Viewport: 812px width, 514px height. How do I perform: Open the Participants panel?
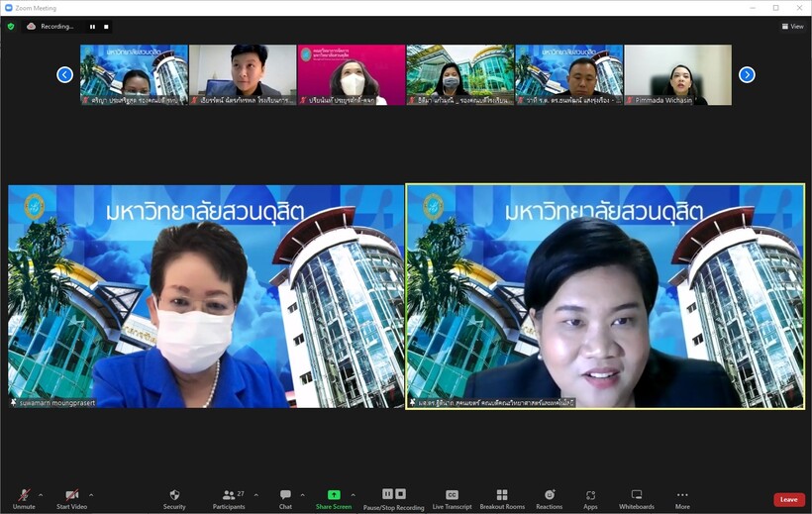pyautogui.click(x=229, y=499)
